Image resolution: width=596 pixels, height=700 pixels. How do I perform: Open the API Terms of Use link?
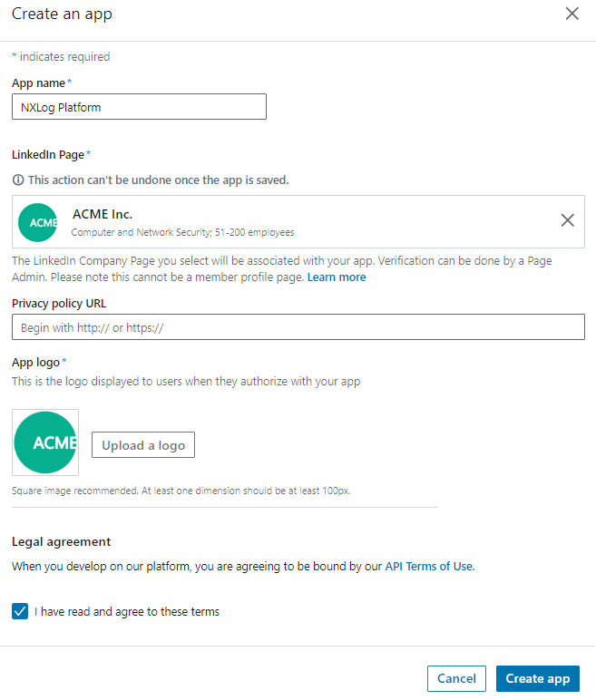(x=428, y=567)
